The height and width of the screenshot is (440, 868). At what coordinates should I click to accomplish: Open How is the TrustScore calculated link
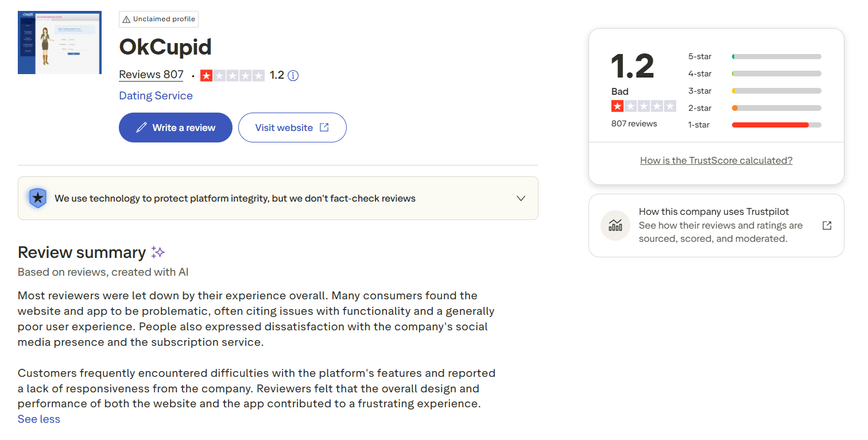pyautogui.click(x=716, y=160)
